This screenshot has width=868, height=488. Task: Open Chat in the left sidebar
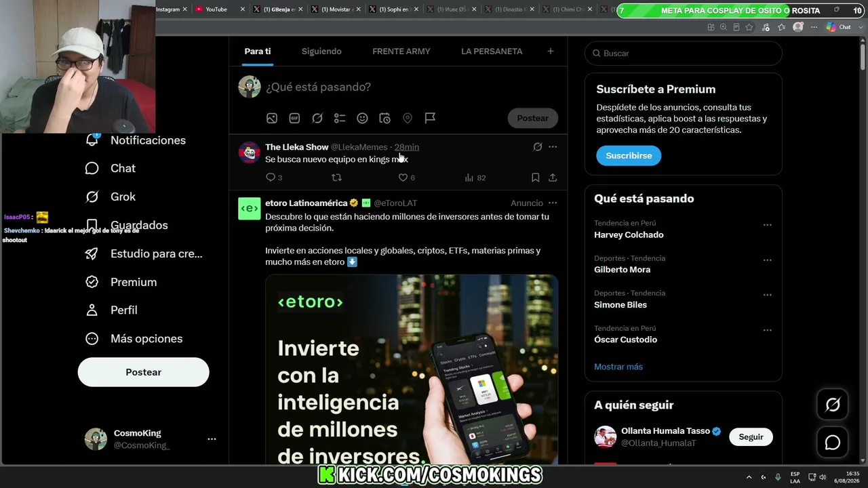tap(110, 168)
